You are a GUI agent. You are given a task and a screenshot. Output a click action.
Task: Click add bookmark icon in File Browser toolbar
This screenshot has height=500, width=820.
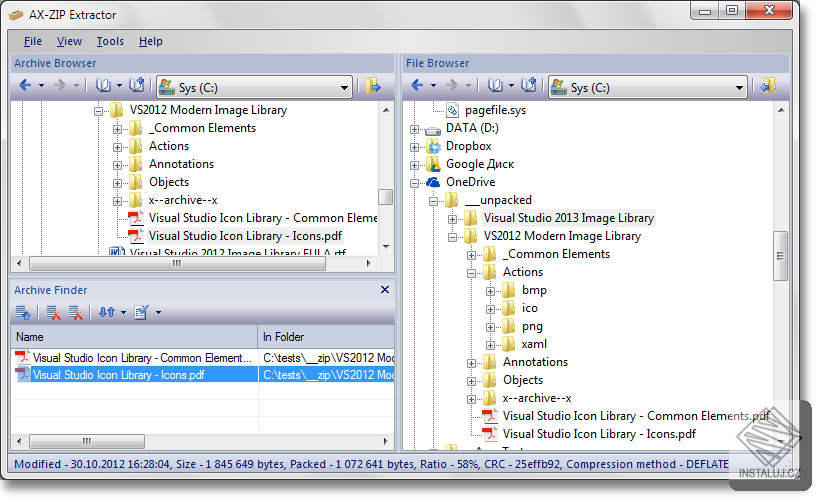529,86
